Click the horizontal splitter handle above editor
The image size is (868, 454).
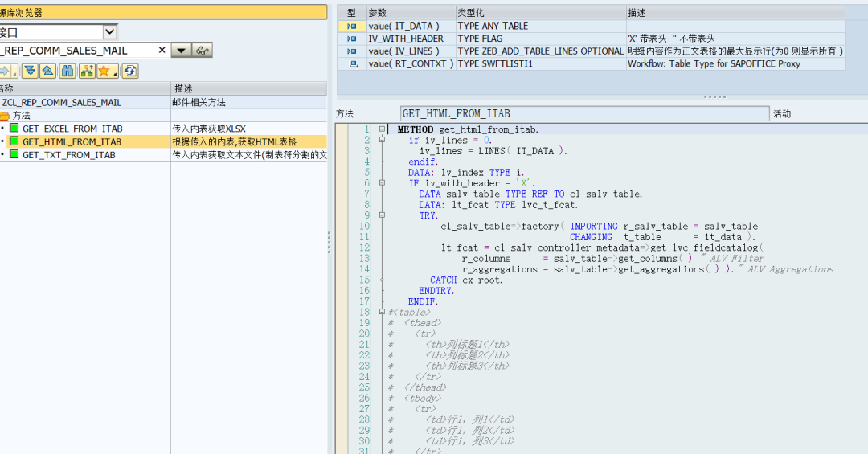pos(714,97)
